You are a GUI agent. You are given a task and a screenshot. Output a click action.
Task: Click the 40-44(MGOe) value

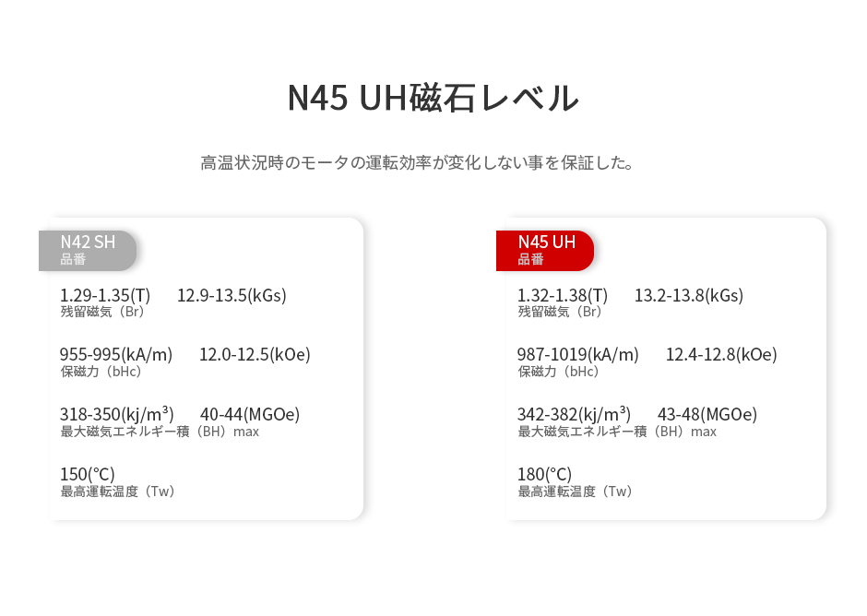249,414
